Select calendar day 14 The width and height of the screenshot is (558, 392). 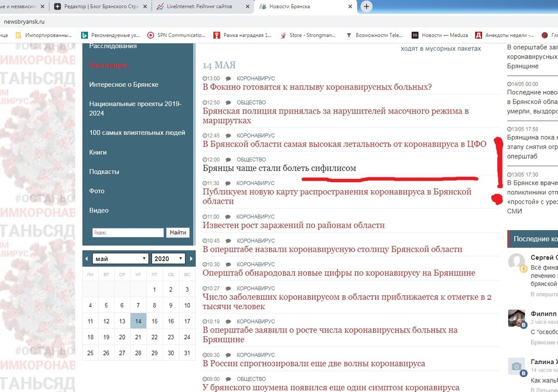(x=138, y=321)
